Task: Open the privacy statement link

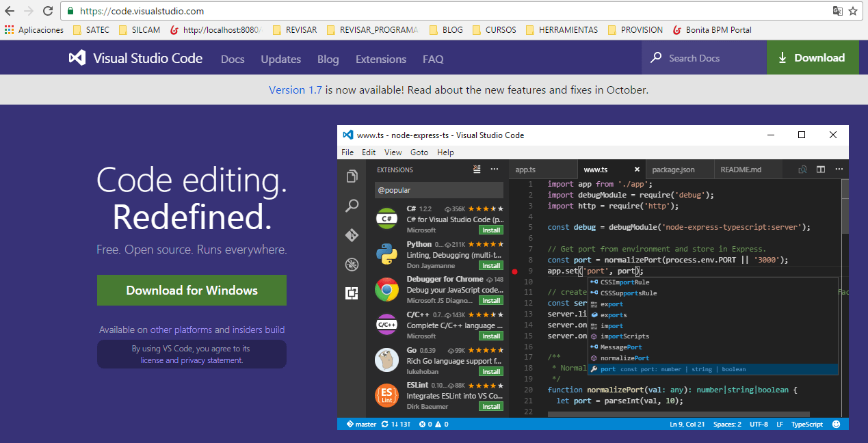Action: pyautogui.click(x=211, y=360)
